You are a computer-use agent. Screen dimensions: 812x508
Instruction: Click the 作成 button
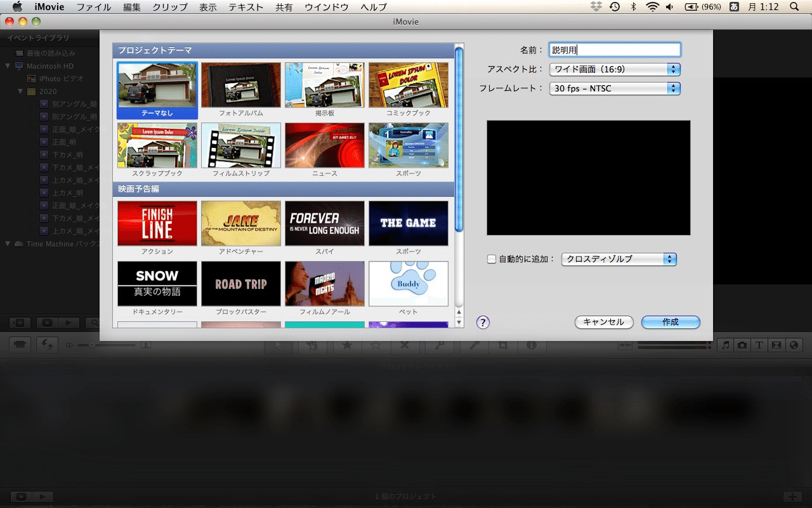tap(671, 322)
